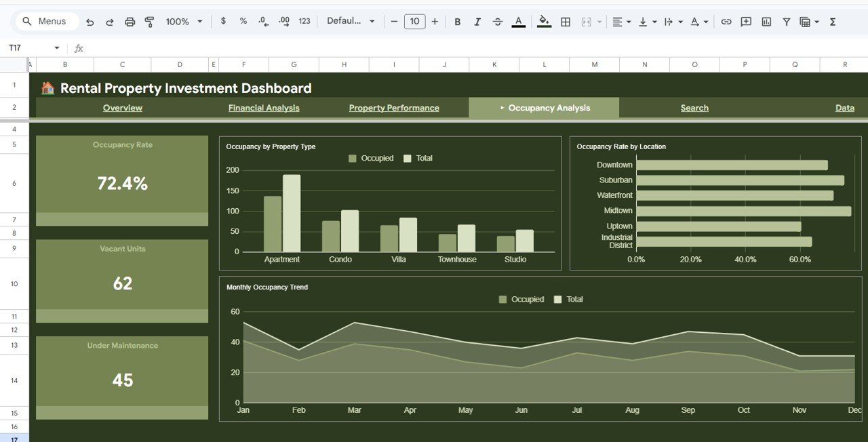Screen dimensions: 868x442
Task: Toggle strikethrough formatting
Action: 498,21
